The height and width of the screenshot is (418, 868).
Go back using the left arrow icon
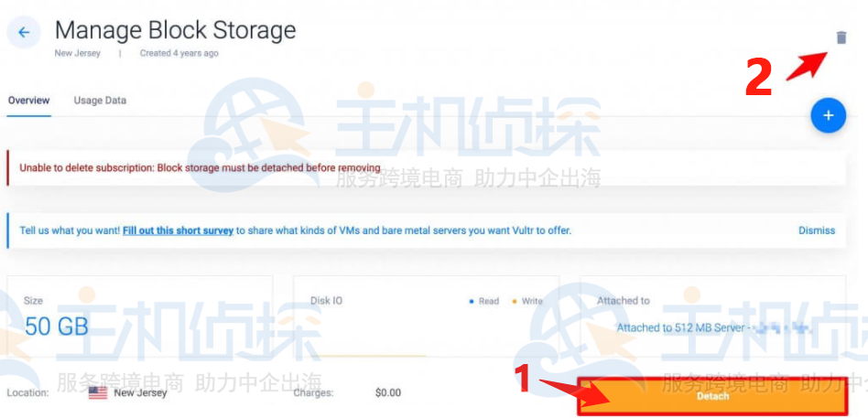click(x=24, y=33)
